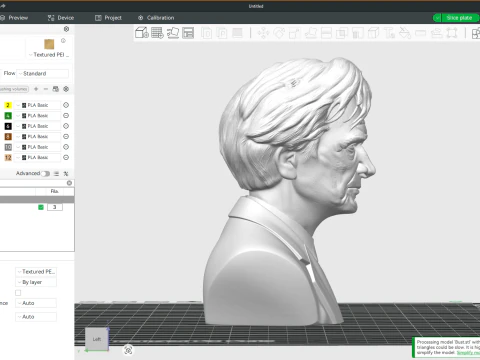This screenshot has height=360, width=480.
Task: Select the Cut tool
Action: 326,33
